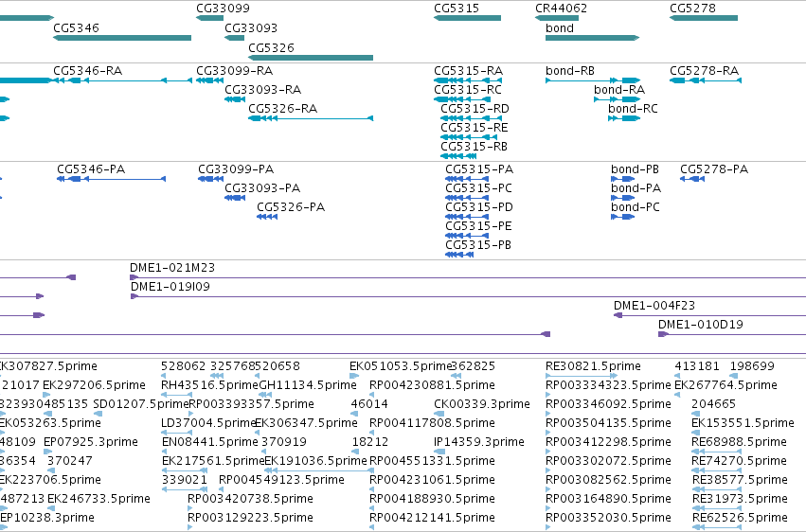
Task: Select transcript bond-RA
Action: (617, 99)
